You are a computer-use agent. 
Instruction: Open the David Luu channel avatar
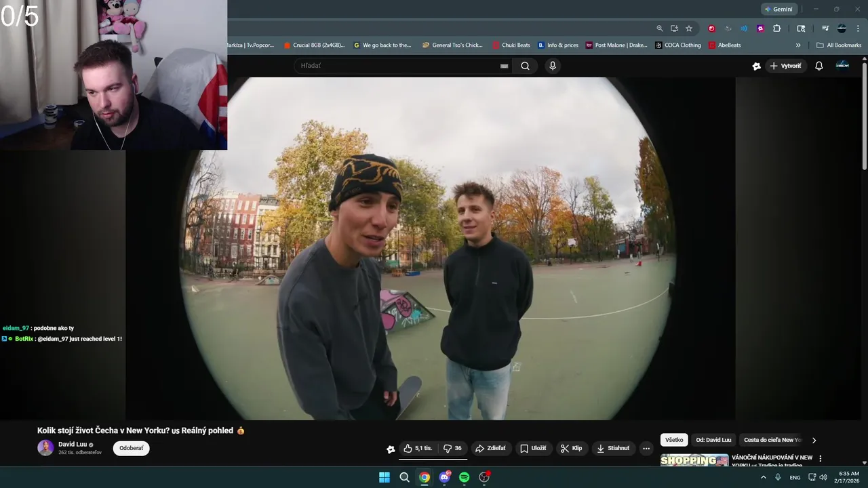click(45, 447)
